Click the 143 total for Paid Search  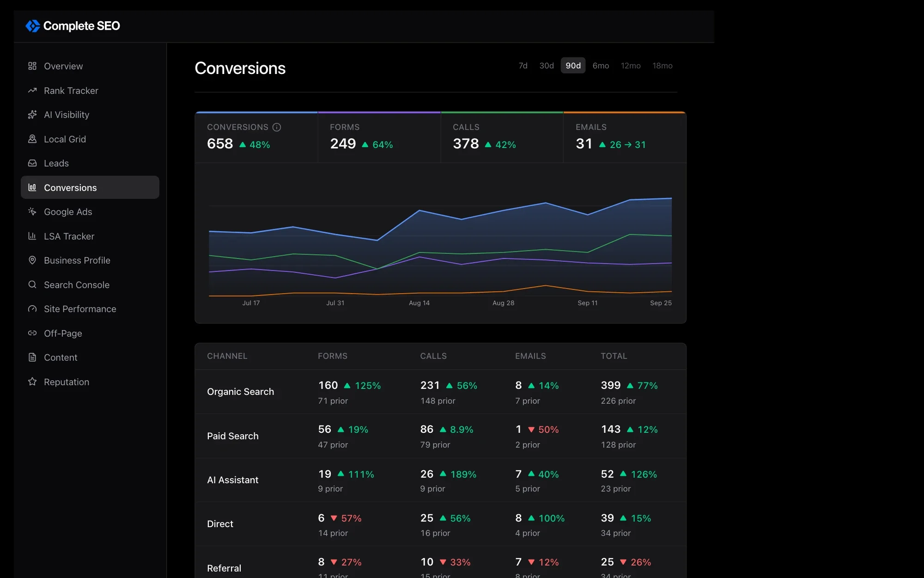610,429
